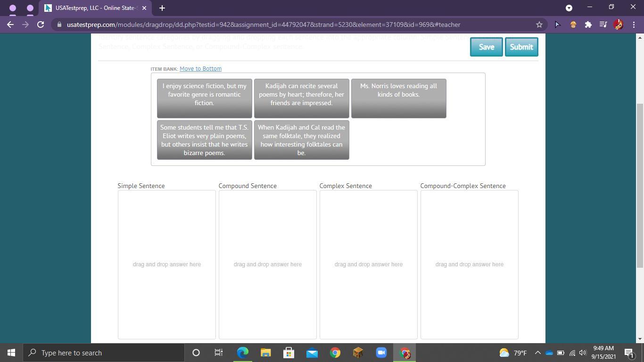
Task: Check the battery status icon
Action: [561, 353]
